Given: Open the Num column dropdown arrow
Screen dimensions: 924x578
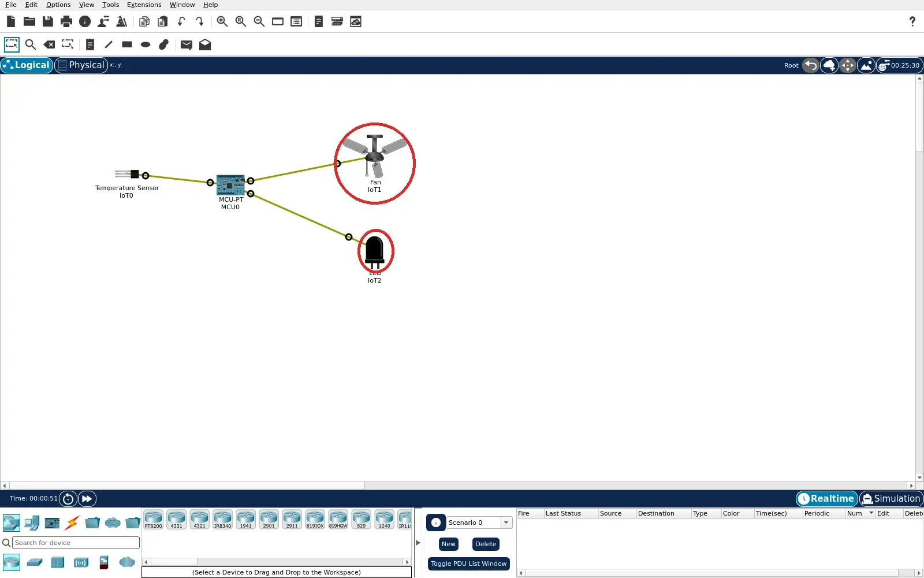Looking at the screenshot, I should pos(871,513).
